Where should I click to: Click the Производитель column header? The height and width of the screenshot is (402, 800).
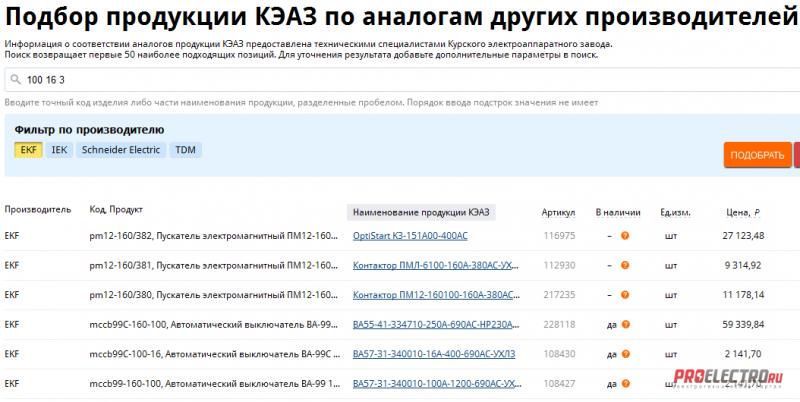click(38, 210)
